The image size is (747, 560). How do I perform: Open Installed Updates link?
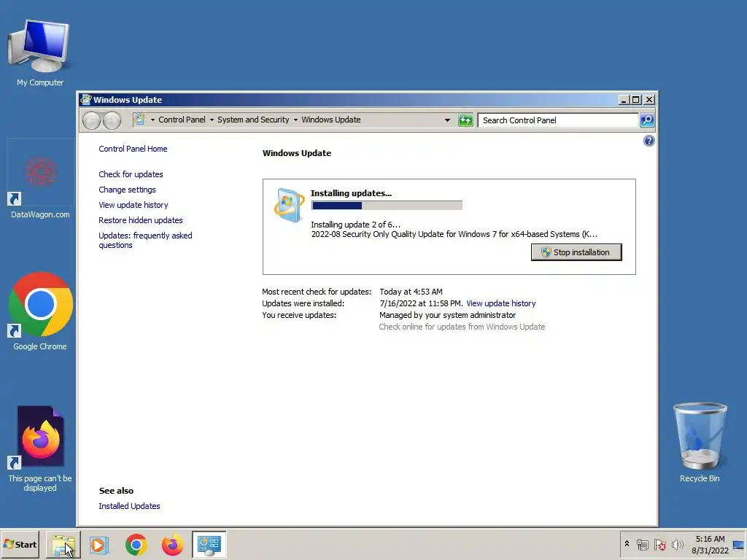click(x=129, y=506)
